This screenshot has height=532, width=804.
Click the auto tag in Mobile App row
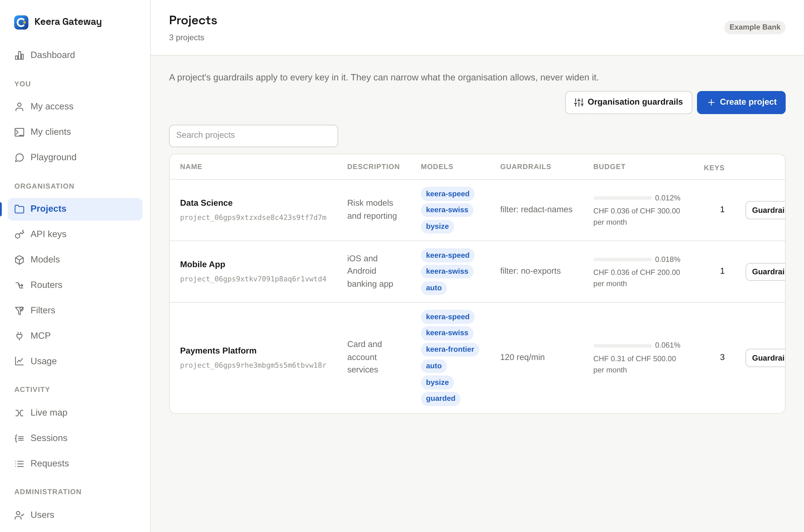(434, 288)
